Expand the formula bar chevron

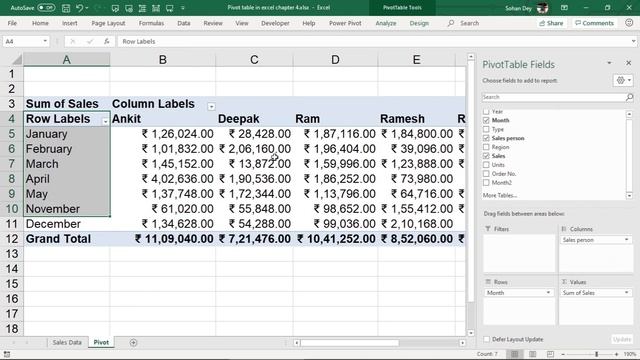633,41
